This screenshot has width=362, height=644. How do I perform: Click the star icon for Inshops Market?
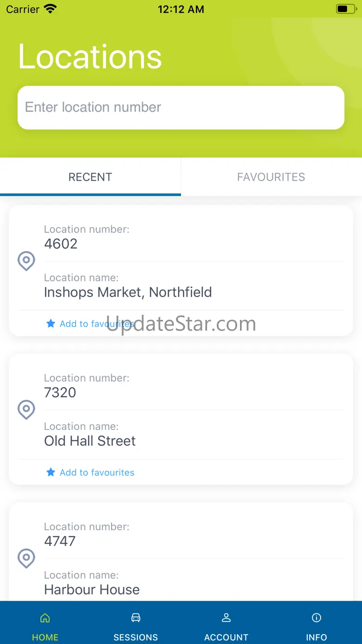51,324
